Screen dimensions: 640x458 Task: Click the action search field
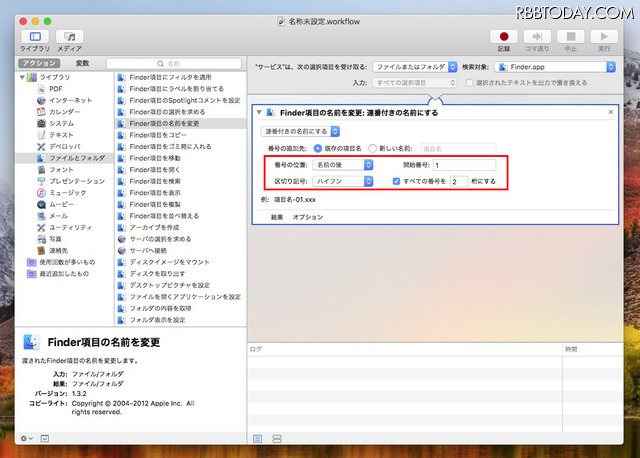pos(174,64)
